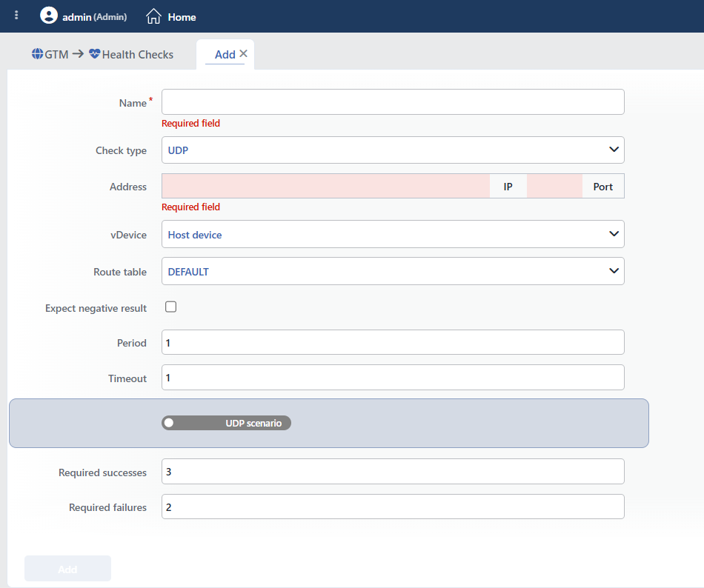This screenshot has height=588, width=704.
Task: Toggle the UDP scenario switch
Action: [226, 423]
